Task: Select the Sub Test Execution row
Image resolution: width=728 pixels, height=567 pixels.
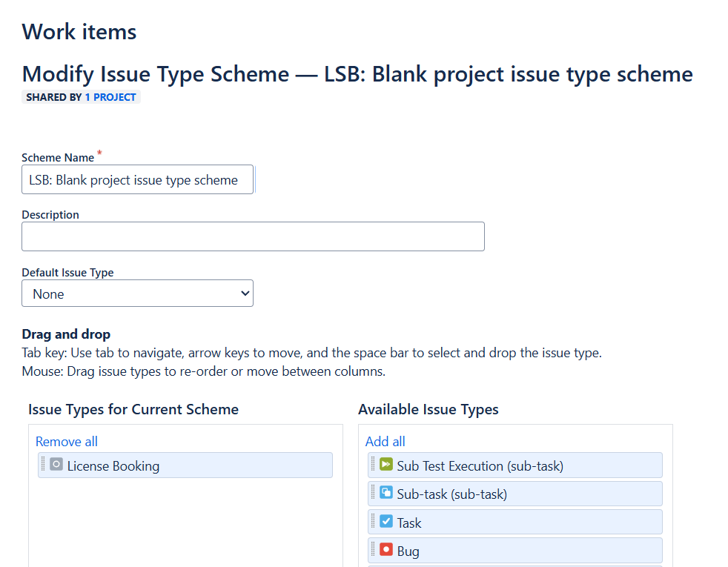Action: coord(515,465)
